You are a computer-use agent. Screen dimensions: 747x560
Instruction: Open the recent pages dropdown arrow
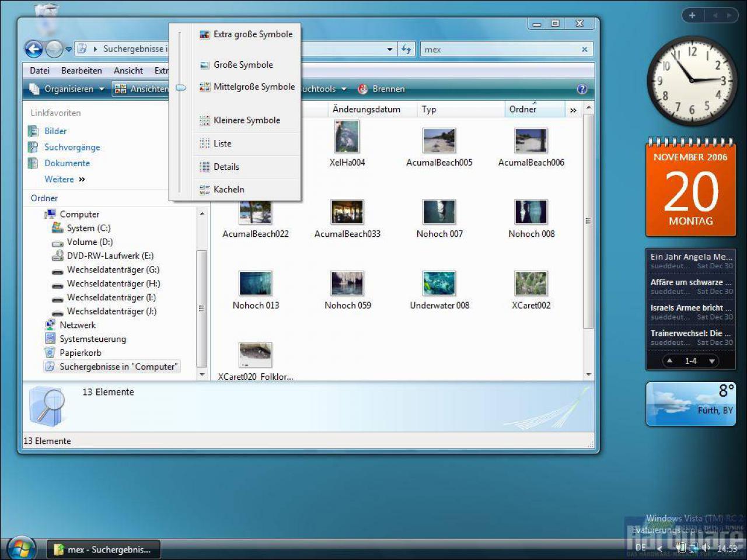pyautogui.click(x=69, y=50)
